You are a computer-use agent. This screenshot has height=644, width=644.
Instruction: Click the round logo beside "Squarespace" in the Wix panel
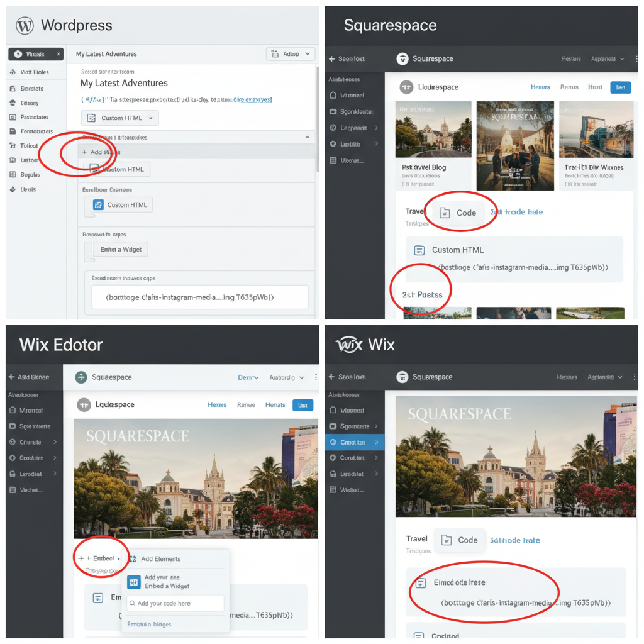tap(402, 377)
